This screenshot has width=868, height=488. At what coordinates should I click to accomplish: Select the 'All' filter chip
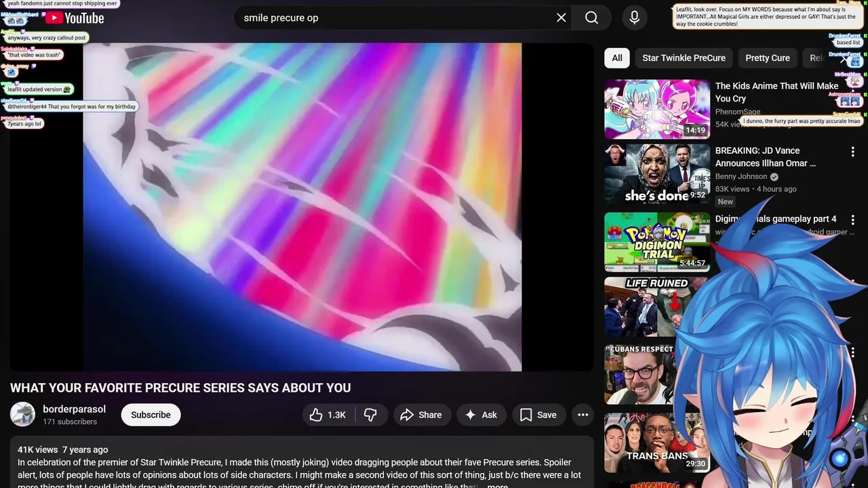(x=617, y=58)
